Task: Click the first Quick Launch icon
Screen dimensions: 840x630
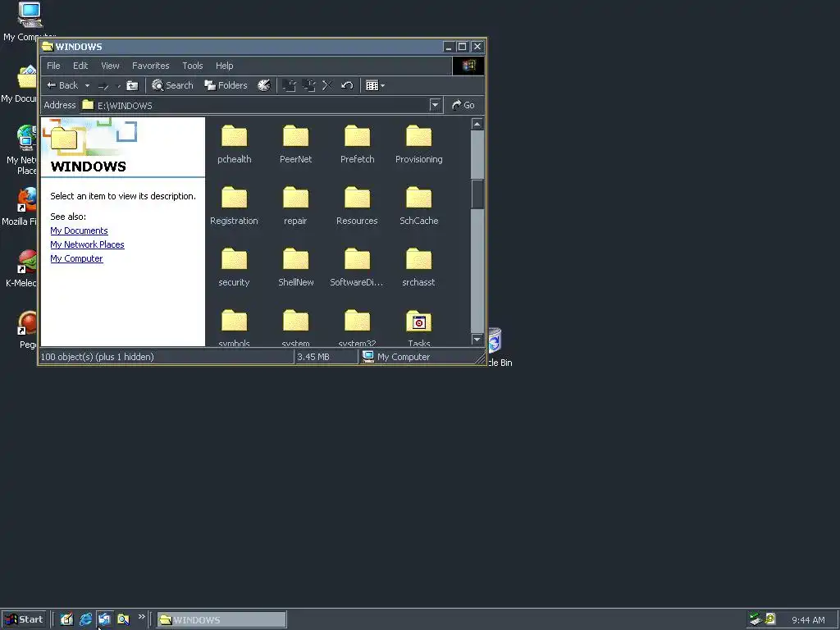Action: tap(66, 619)
